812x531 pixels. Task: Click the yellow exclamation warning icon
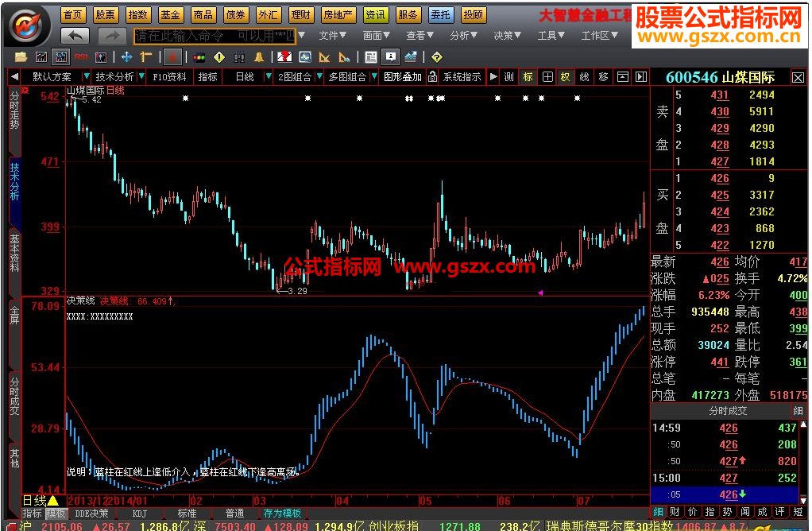click(x=219, y=57)
